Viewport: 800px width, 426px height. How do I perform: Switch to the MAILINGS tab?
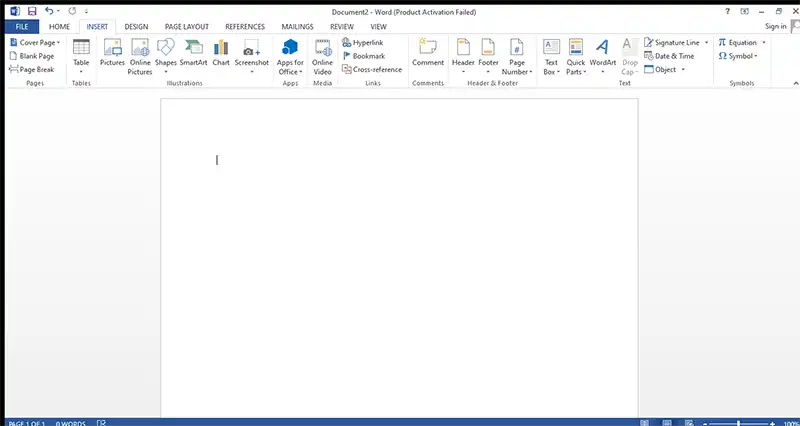297,27
